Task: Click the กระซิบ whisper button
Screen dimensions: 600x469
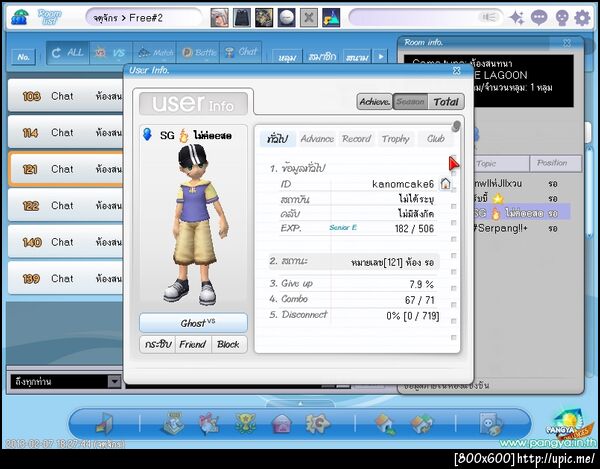Action: point(158,344)
